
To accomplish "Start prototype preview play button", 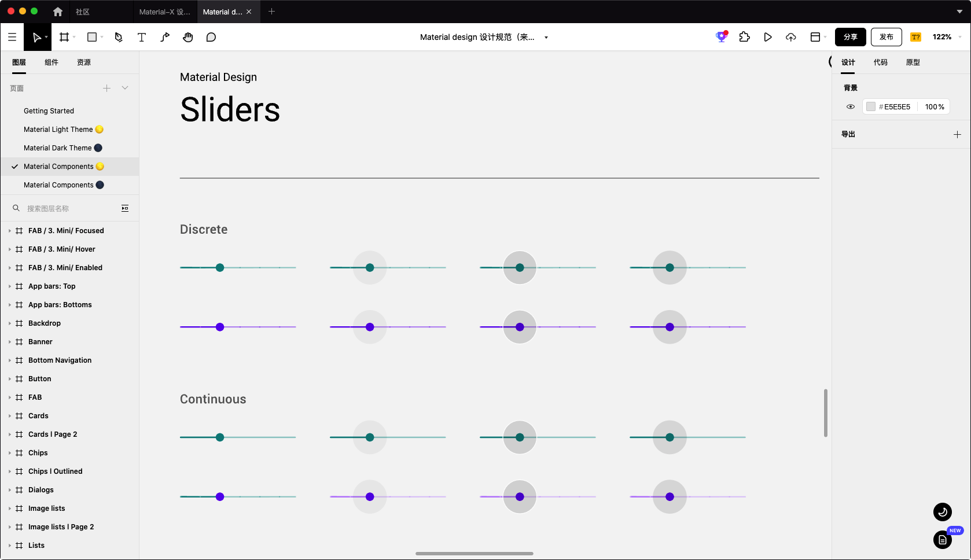I will 768,37.
